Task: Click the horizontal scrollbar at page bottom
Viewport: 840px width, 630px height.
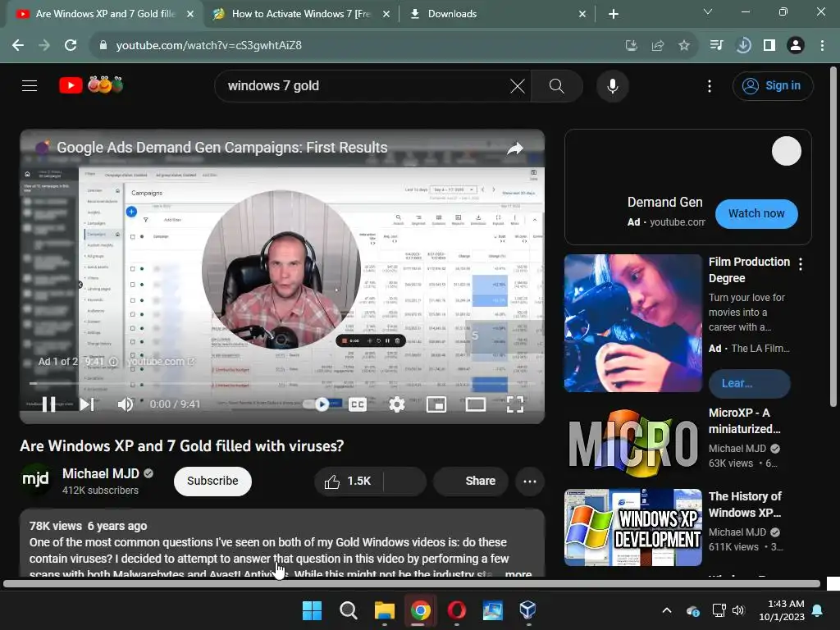Action: 412,584
